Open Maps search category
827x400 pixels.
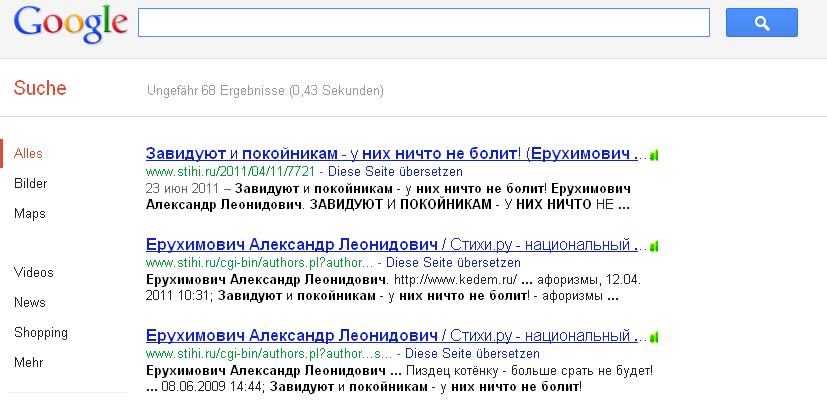click(30, 214)
